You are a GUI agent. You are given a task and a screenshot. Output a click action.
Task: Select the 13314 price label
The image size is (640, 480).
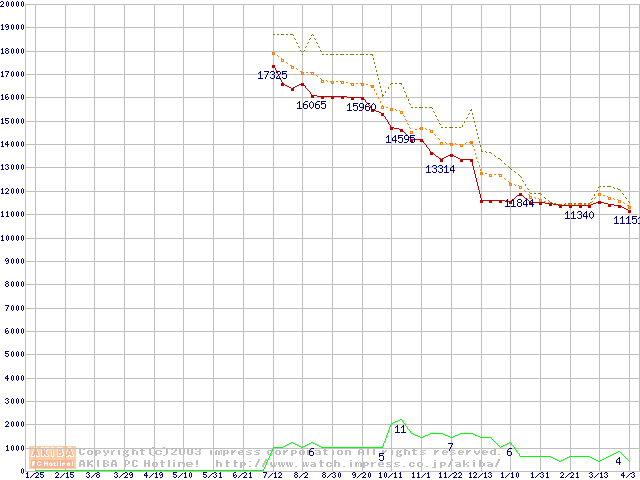(440, 169)
